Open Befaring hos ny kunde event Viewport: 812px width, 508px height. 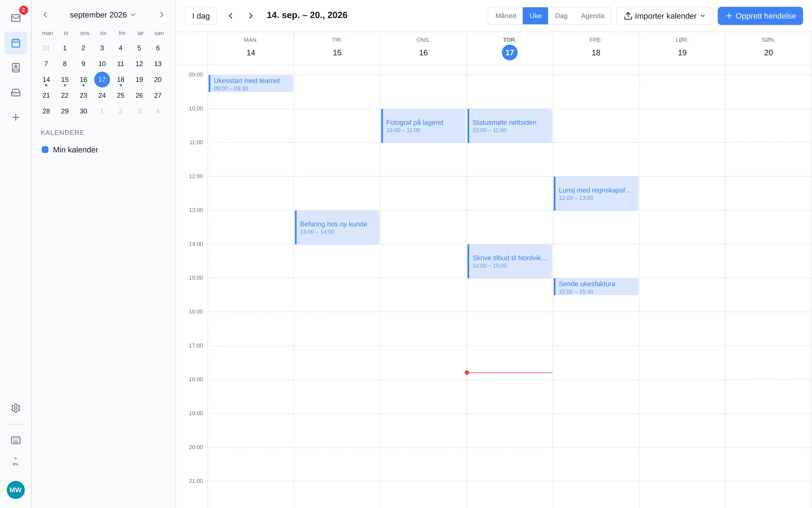point(337,227)
